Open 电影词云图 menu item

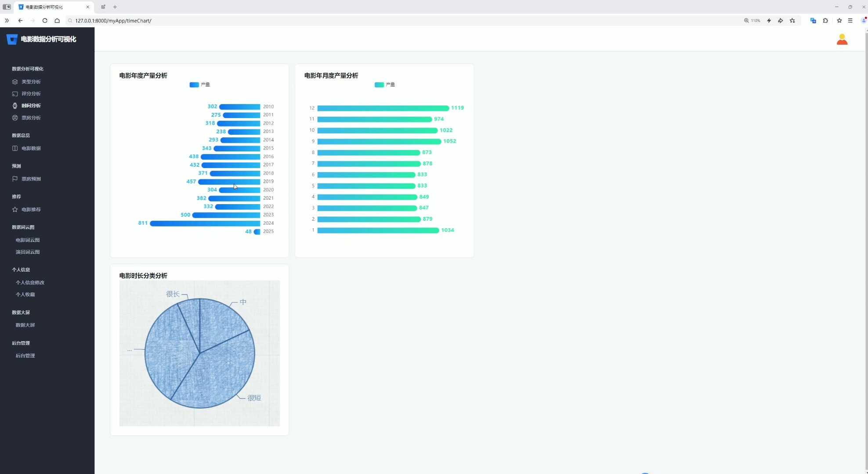click(x=28, y=240)
